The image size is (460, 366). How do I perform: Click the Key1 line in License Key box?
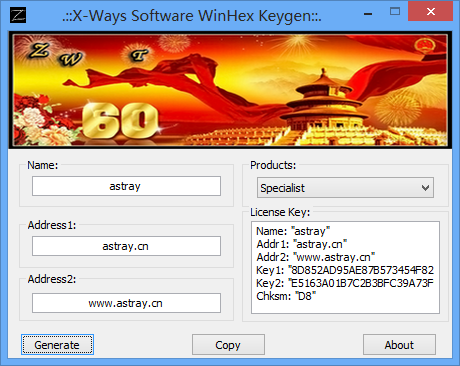coord(345,270)
